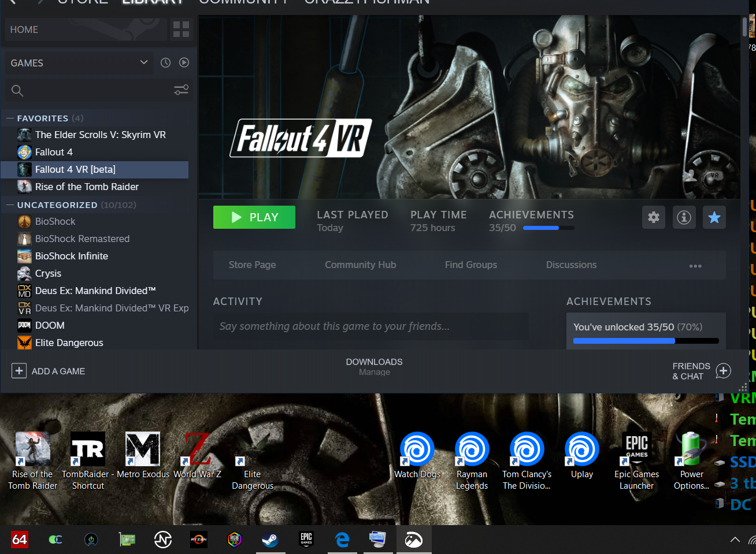Open Metro Exodus desktop shortcut

click(143, 456)
